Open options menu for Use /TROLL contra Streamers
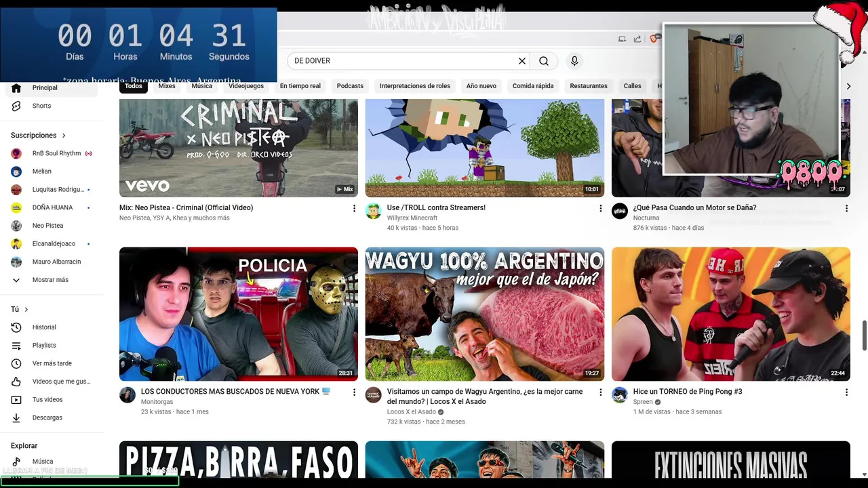The image size is (868, 488). click(600, 209)
